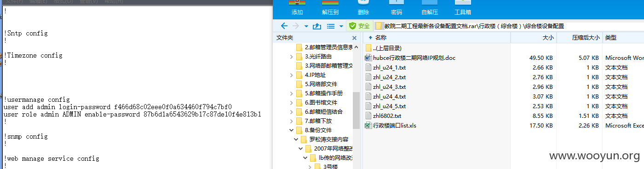The width and height of the screenshot is (644, 169).
Task: Close the 文件夹 folder pane
Action: (354, 38)
